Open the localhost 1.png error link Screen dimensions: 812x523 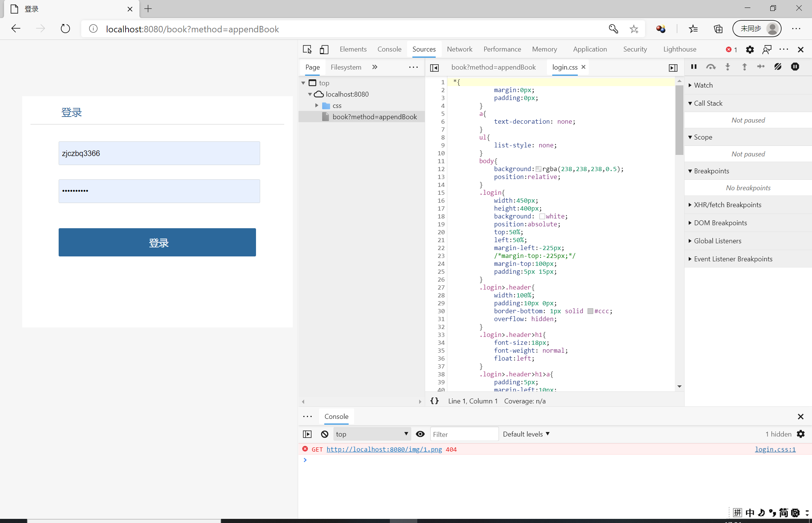(384, 449)
